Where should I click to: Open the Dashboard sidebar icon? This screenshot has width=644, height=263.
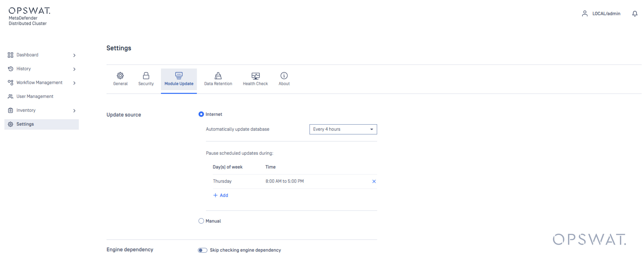click(11, 55)
